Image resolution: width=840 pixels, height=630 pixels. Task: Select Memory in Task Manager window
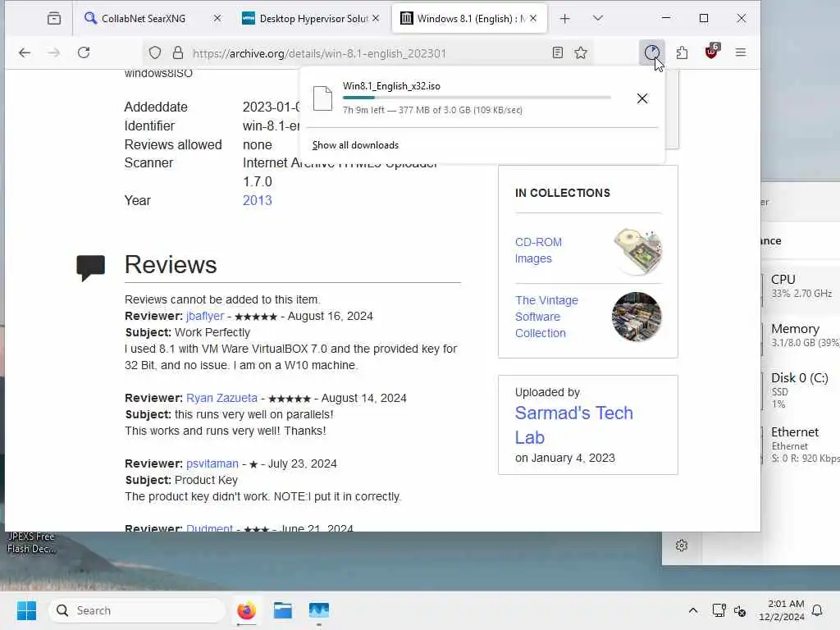tap(801, 336)
